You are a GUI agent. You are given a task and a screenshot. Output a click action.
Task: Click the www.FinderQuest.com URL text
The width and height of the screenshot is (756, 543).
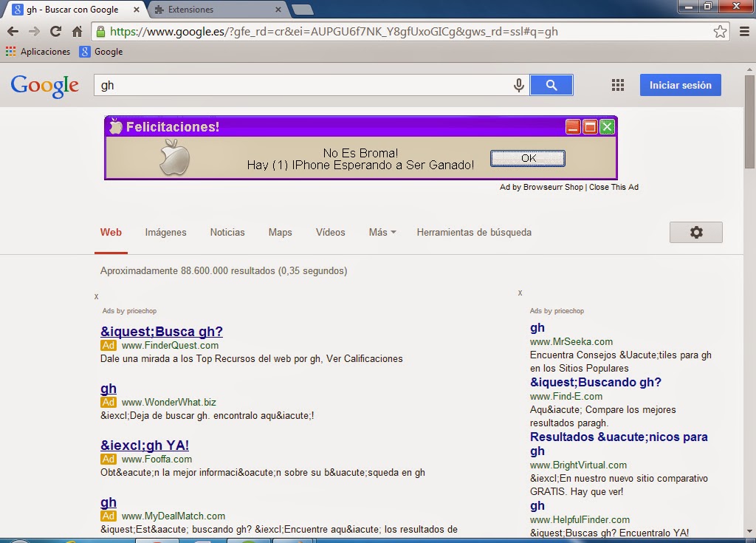[170, 346]
